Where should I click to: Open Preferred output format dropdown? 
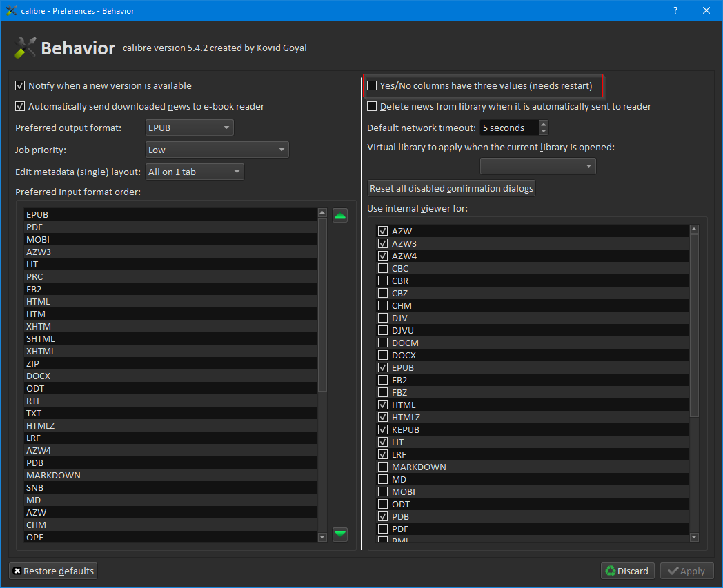190,128
